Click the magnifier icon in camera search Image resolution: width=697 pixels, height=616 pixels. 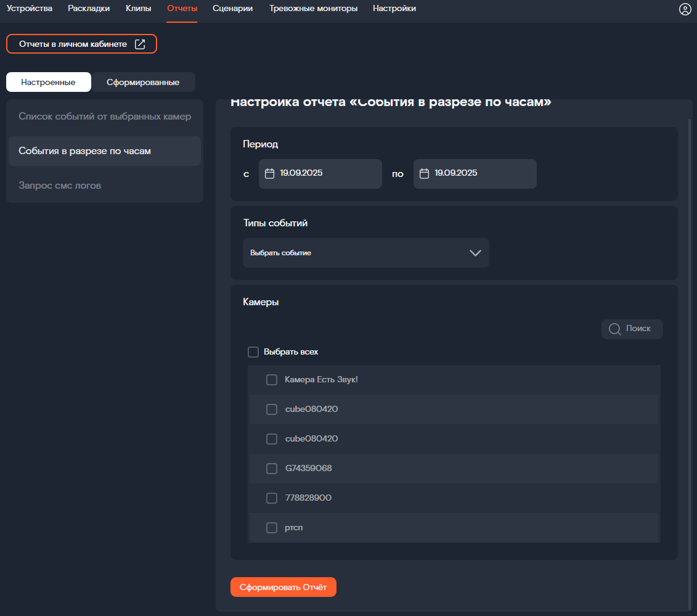click(615, 329)
